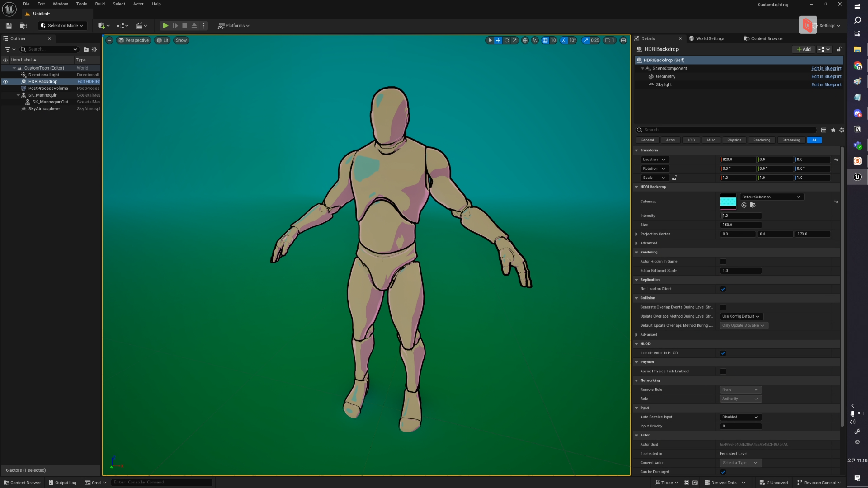Toggle world coordinate system globe icon
Image resolution: width=868 pixels, height=488 pixels.
coord(525,41)
